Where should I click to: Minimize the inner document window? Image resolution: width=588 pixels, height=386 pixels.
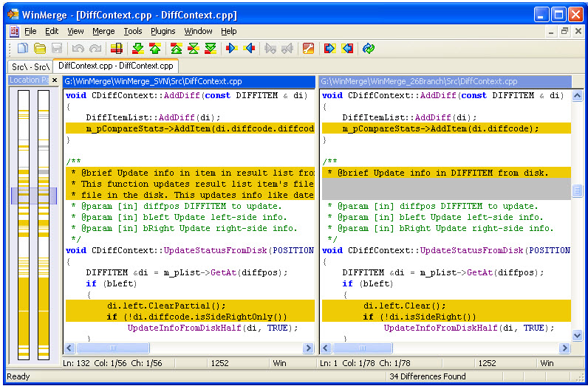point(551,32)
